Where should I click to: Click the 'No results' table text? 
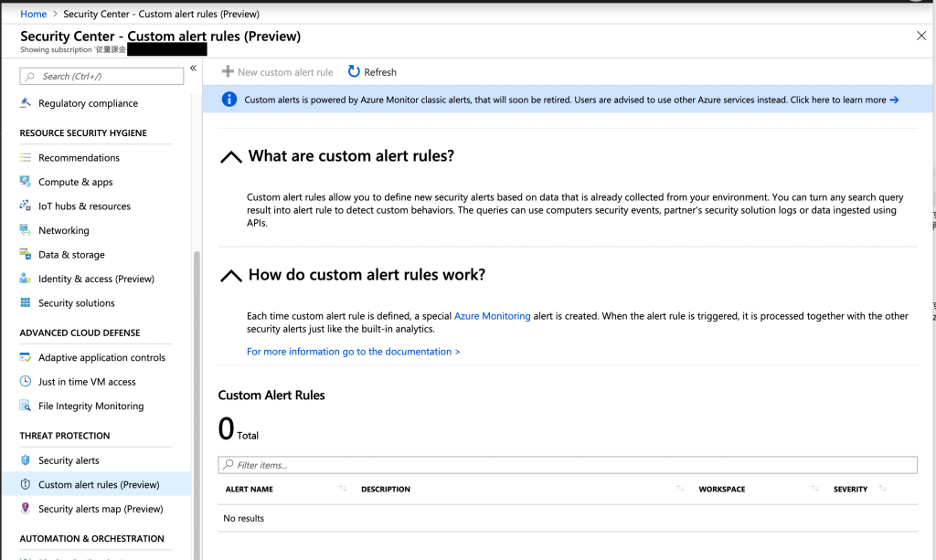coord(243,518)
